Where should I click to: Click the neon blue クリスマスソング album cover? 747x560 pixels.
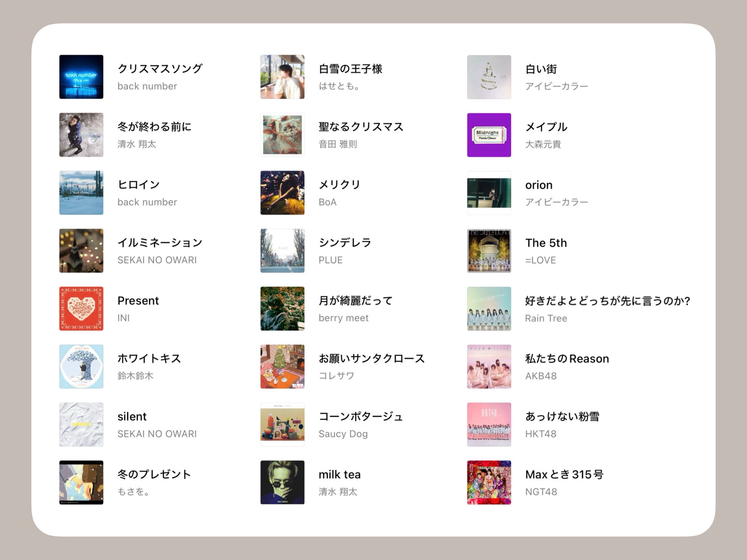(x=81, y=77)
